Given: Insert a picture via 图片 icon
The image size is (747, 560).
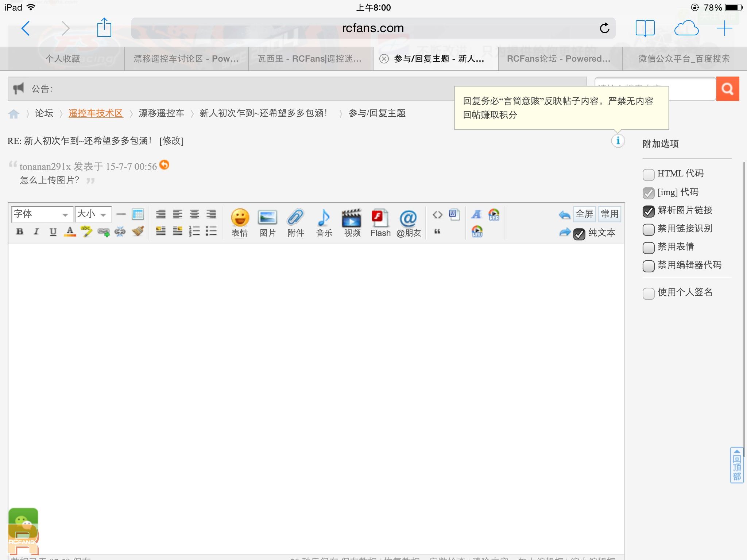Looking at the screenshot, I should click(268, 223).
